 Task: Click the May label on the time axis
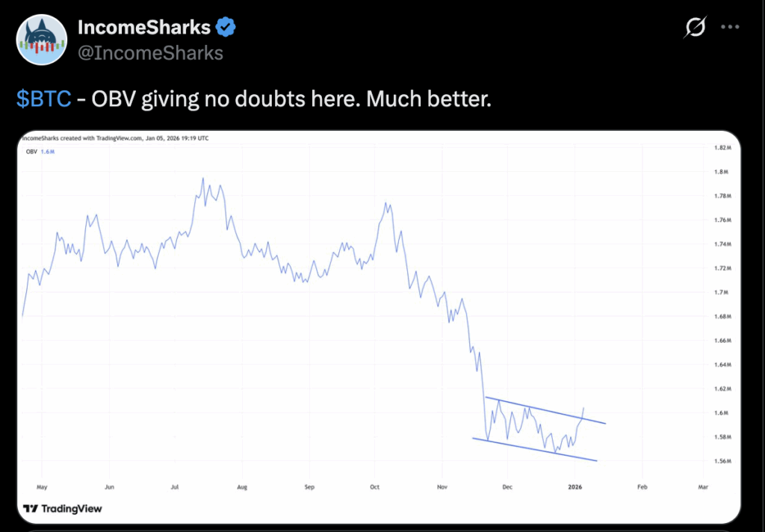coord(42,486)
